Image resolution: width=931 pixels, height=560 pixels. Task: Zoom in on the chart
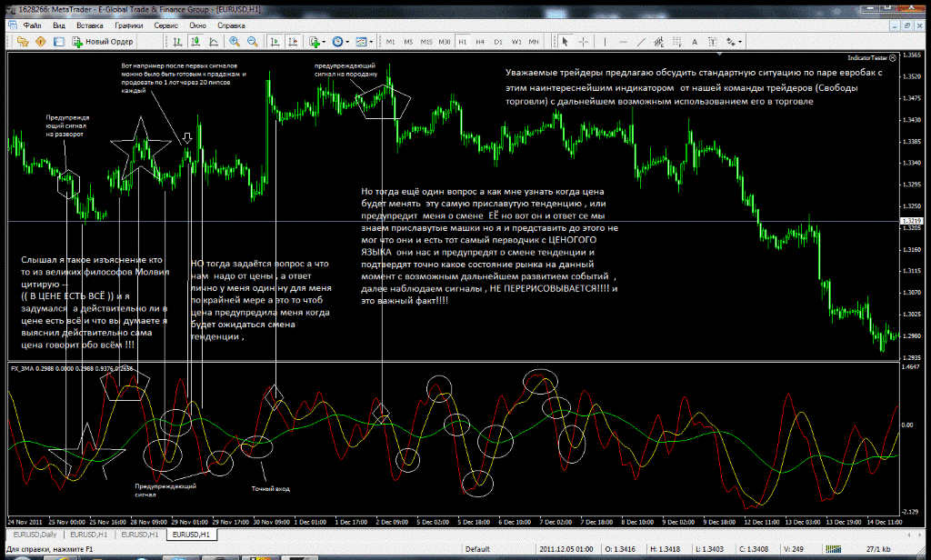(235, 42)
